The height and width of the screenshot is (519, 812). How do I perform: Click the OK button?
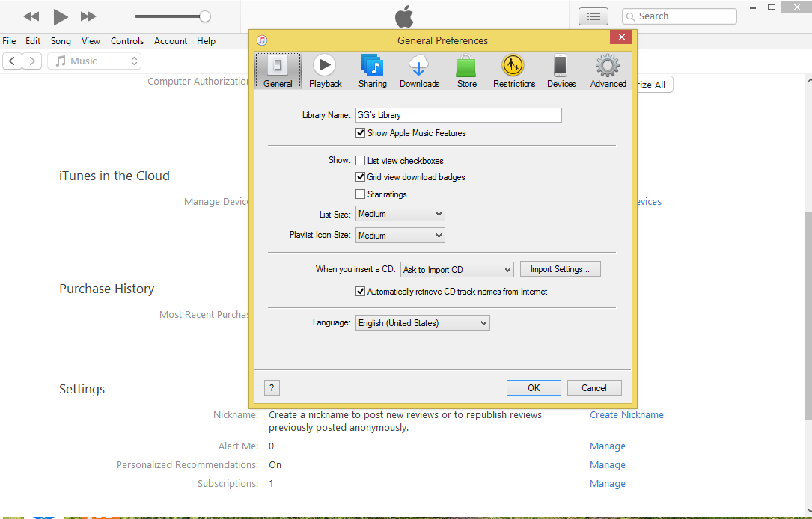click(x=534, y=387)
